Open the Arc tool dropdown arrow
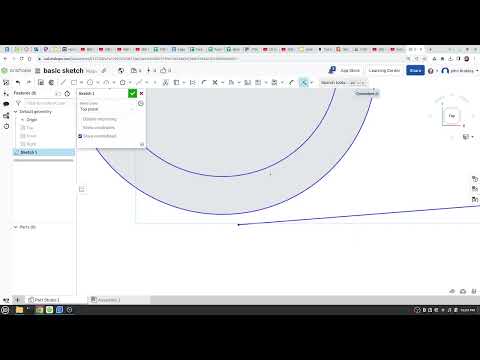Screen dimensions: 480x360 pos(114,83)
